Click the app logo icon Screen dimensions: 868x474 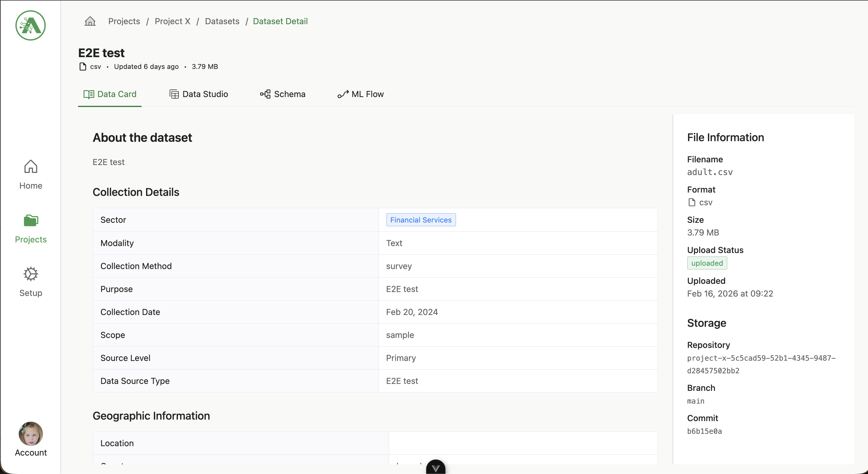click(30, 25)
